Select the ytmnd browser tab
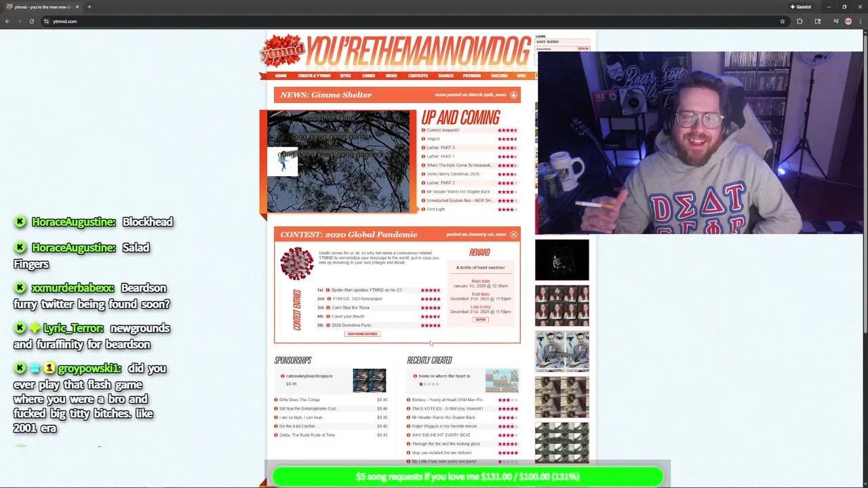This screenshot has height=488, width=868. [x=43, y=7]
